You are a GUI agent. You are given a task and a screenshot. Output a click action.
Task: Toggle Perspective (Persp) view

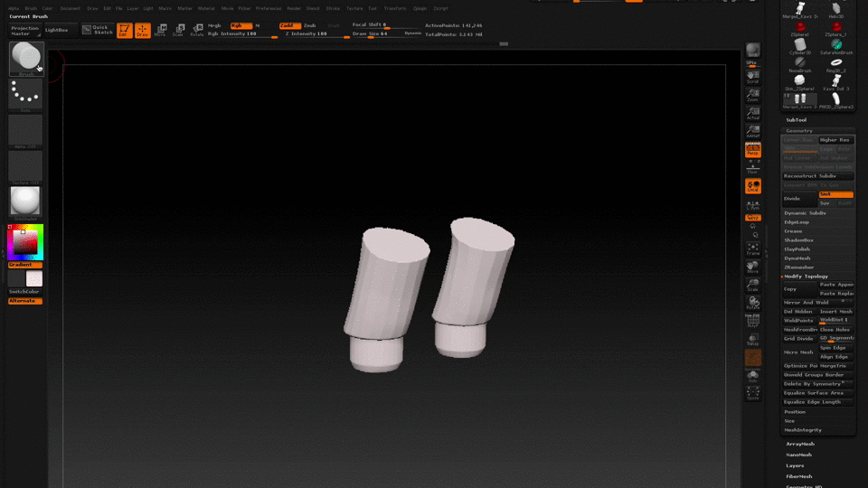click(753, 149)
